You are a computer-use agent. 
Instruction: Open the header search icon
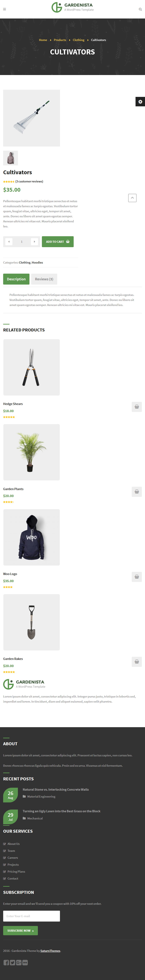[140, 9]
